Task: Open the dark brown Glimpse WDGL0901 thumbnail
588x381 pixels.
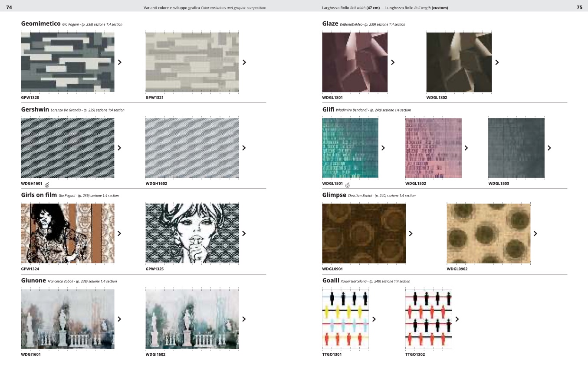Action: click(364, 233)
